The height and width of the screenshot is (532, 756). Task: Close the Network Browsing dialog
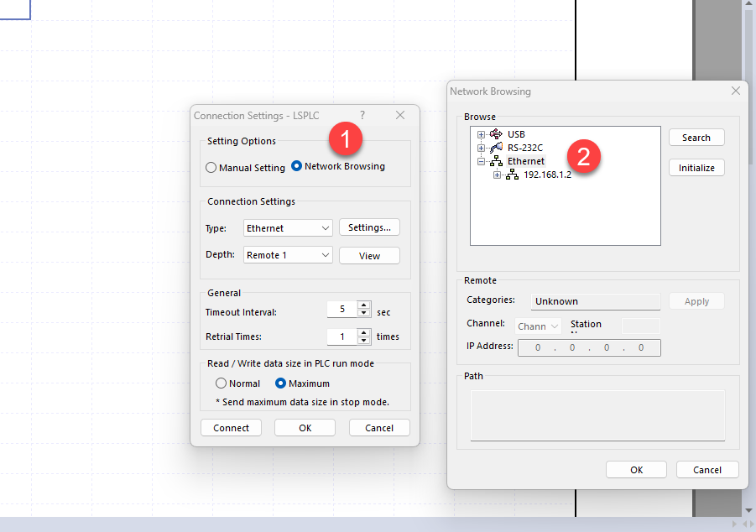[735, 91]
